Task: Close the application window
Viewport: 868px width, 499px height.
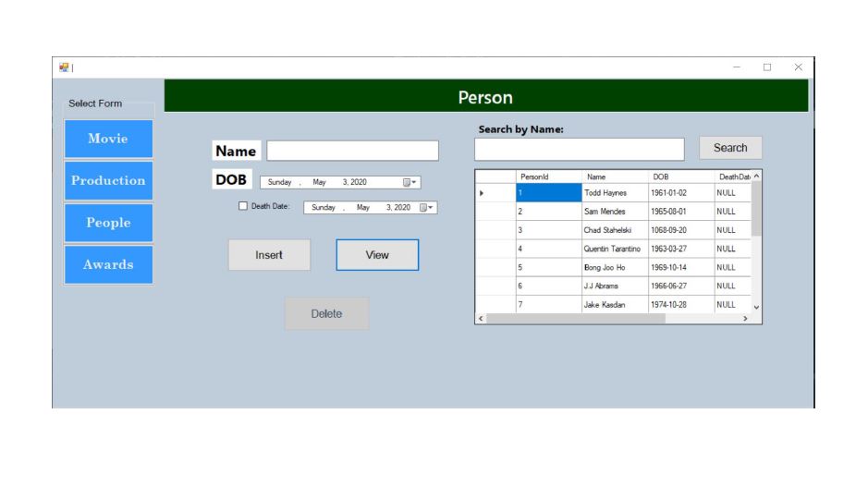Action: point(799,67)
